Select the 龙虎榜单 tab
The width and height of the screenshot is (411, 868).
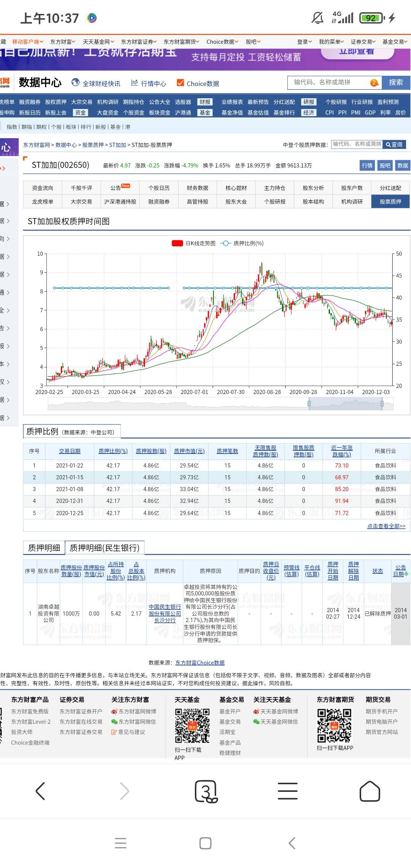[43, 201]
